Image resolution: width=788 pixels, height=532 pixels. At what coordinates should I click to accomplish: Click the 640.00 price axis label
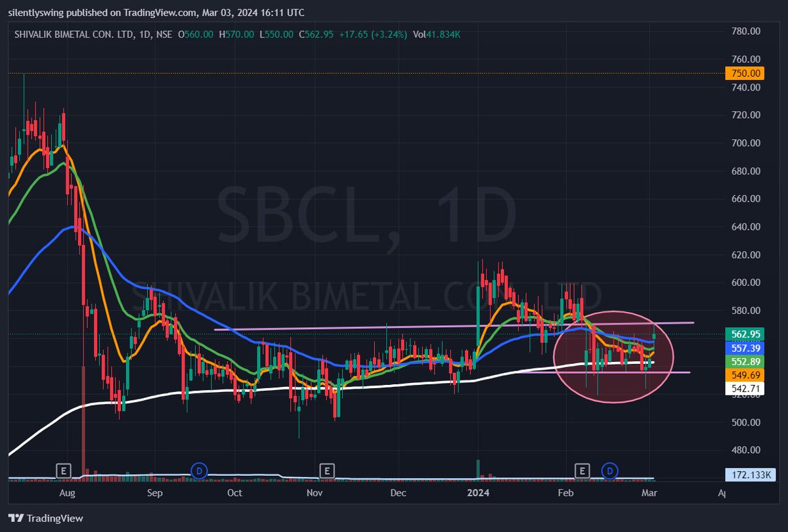pyautogui.click(x=745, y=227)
